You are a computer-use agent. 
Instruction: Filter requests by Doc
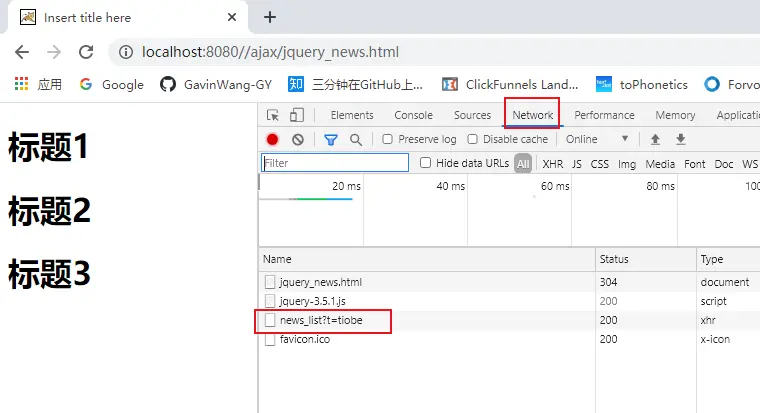pos(724,164)
